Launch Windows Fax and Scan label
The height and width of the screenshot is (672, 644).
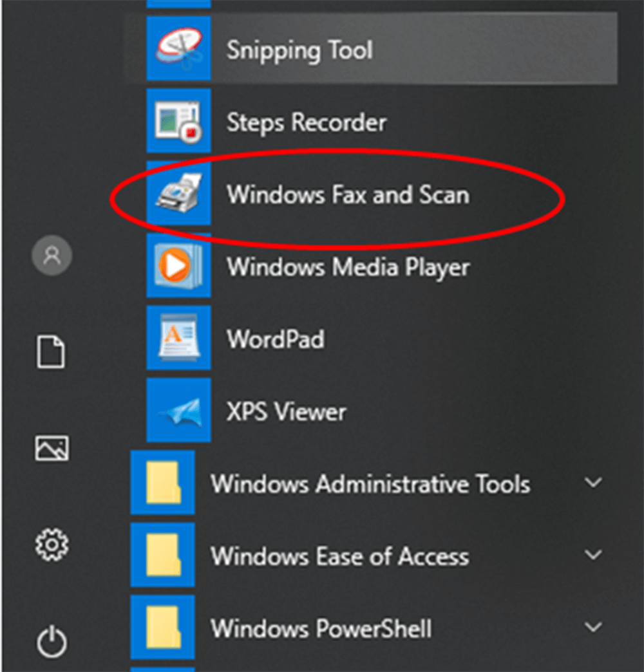tap(348, 194)
